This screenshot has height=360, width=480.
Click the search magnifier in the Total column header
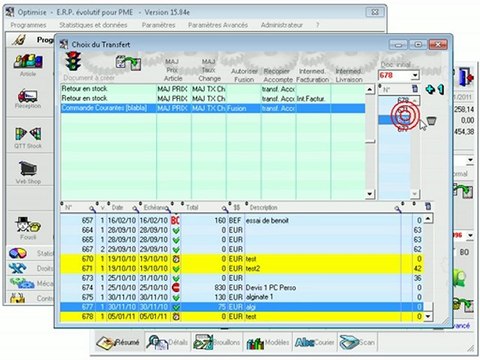225,208
